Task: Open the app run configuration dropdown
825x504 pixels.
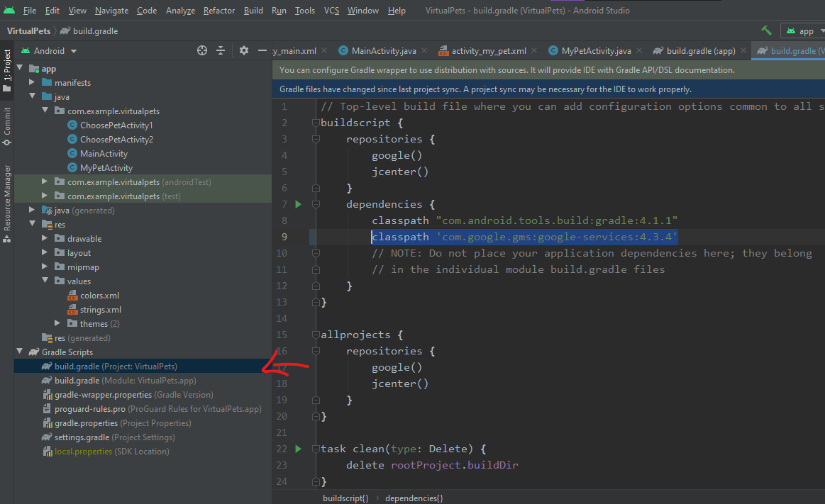Action: click(x=806, y=31)
